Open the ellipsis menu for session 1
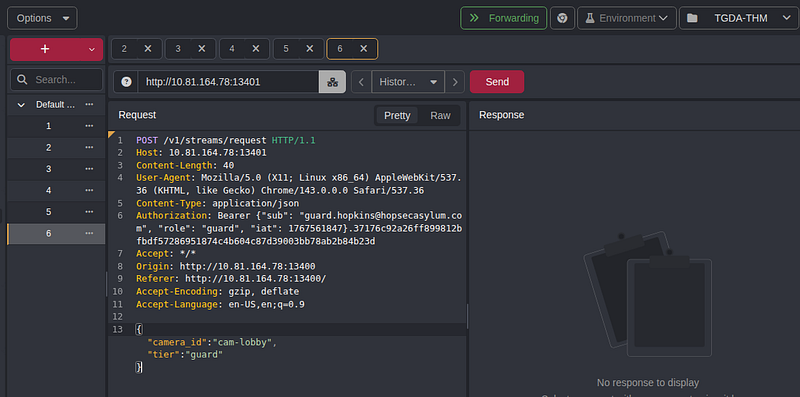Image resolution: width=800 pixels, height=397 pixels. click(89, 126)
